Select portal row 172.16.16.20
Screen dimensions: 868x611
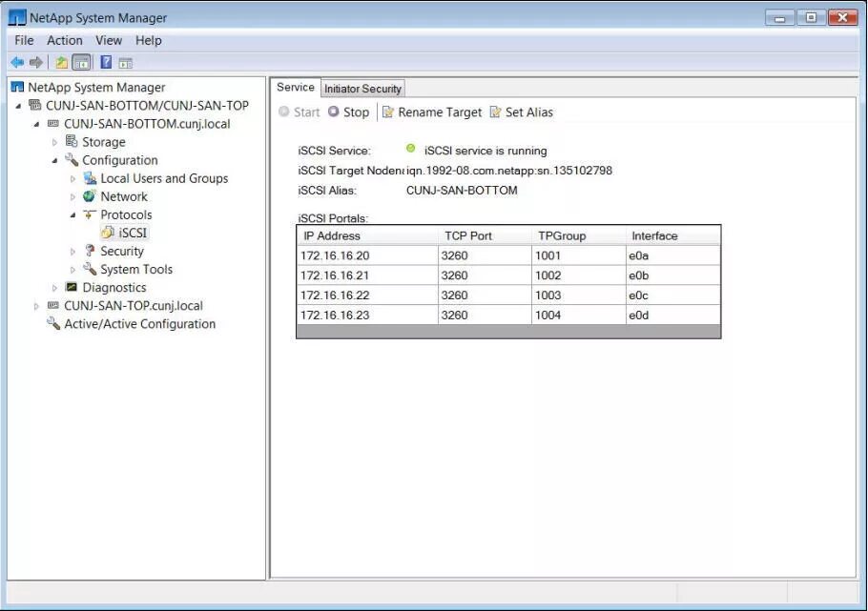click(x=508, y=255)
